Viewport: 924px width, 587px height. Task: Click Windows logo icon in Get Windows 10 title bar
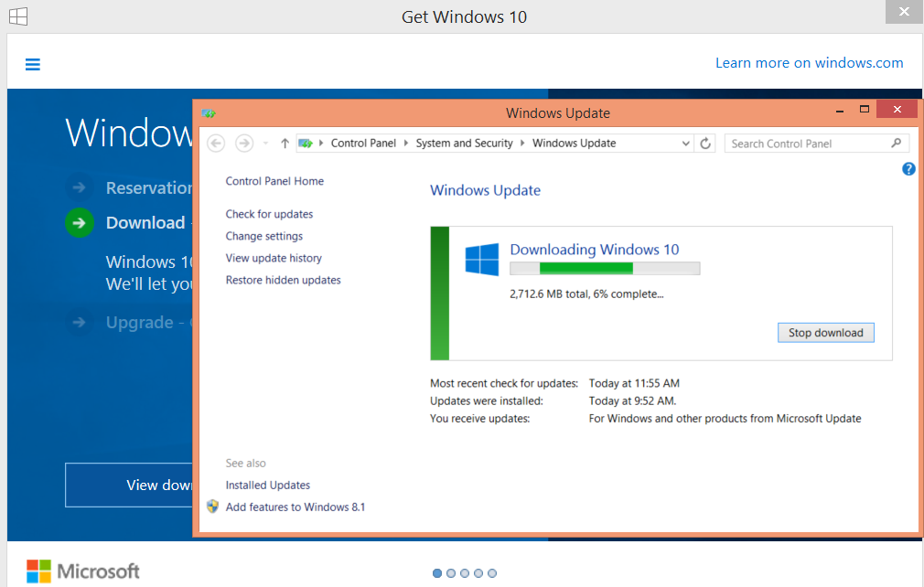coord(18,16)
